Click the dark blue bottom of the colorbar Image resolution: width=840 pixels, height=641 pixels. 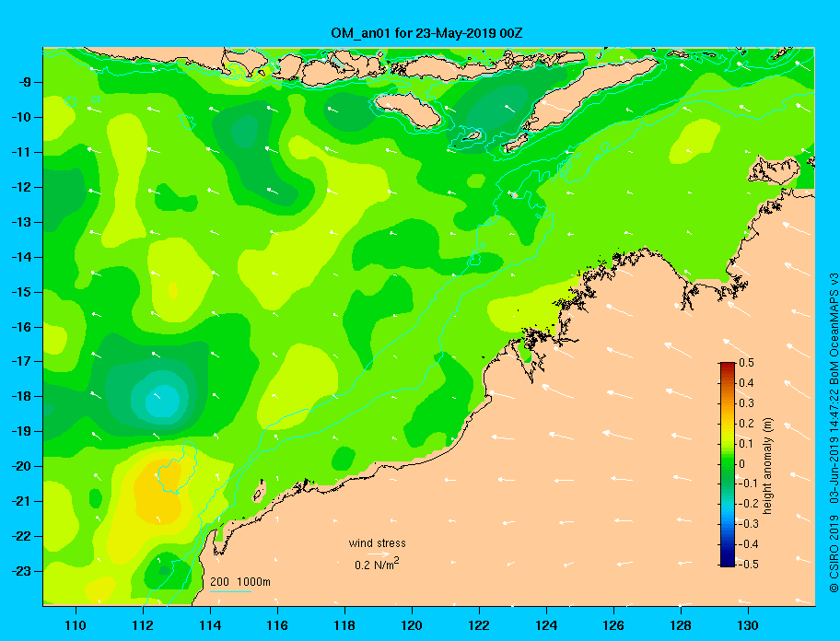(x=728, y=562)
